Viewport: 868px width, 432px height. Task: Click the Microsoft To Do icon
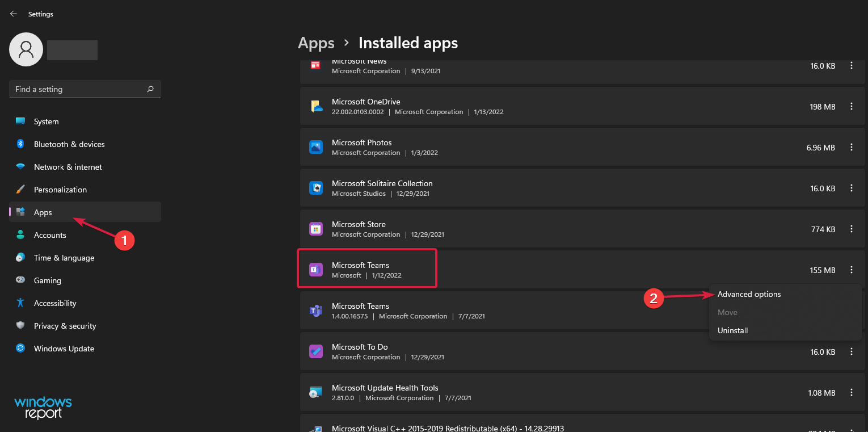316,352
